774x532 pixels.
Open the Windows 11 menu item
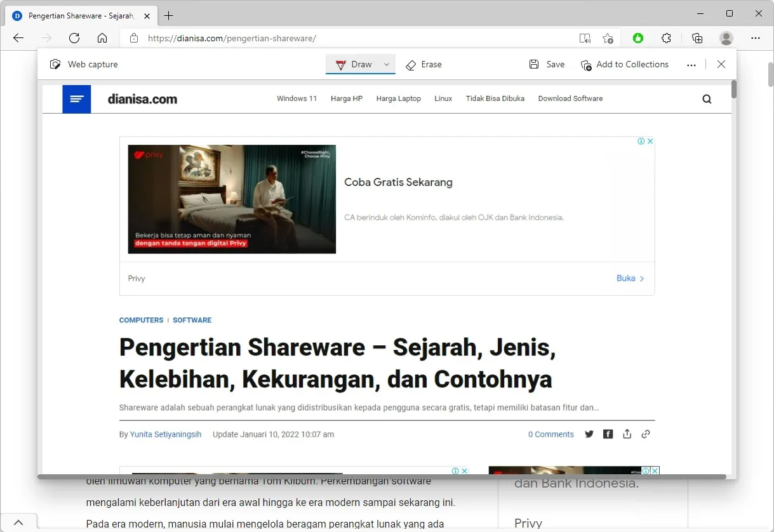[x=297, y=98]
